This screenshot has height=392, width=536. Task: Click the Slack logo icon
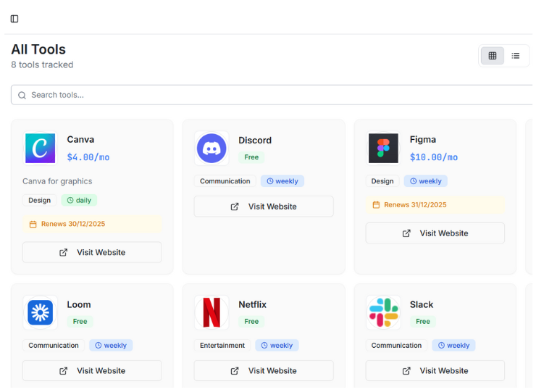click(383, 313)
